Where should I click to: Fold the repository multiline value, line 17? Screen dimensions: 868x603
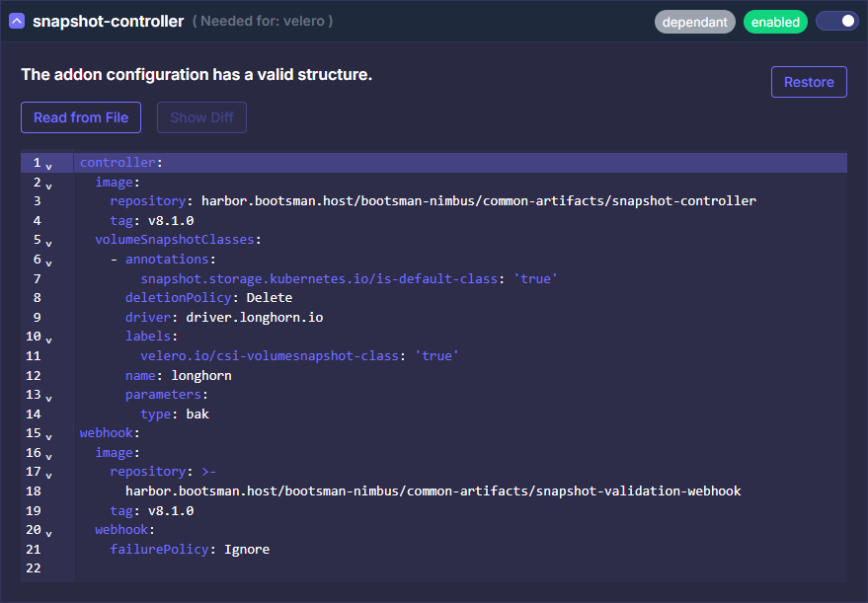pos(49,474)
